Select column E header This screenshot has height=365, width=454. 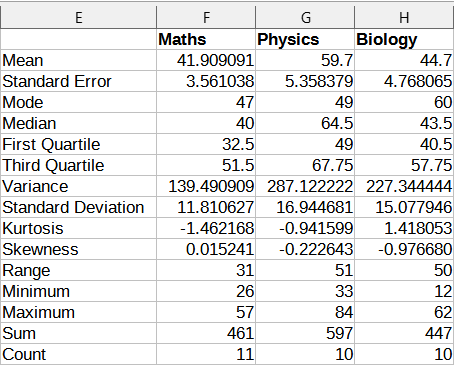click(x=78, y=17)
